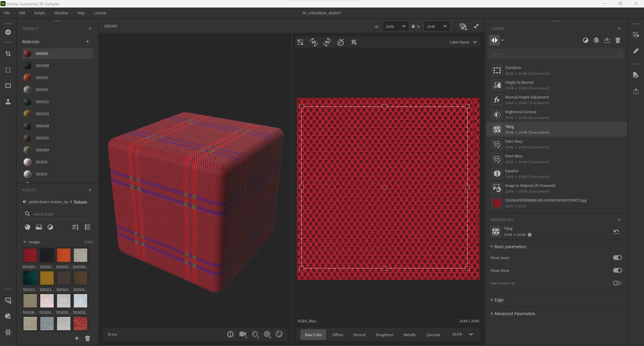Select the orange 1005012 image thumbnail
Viewport: 644px width, 346px height.
[64, 255]
